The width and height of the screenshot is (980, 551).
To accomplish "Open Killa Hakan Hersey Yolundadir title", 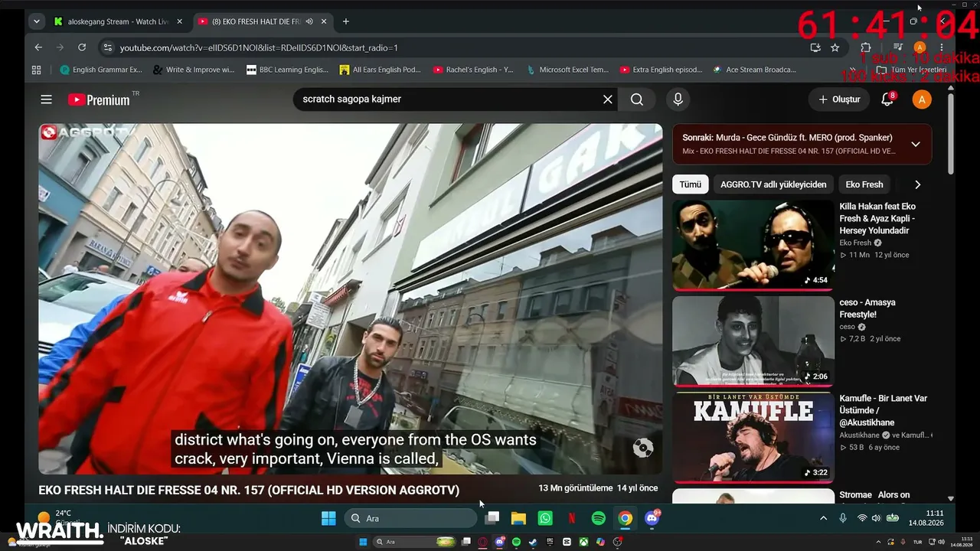I will tap(877, 219).
